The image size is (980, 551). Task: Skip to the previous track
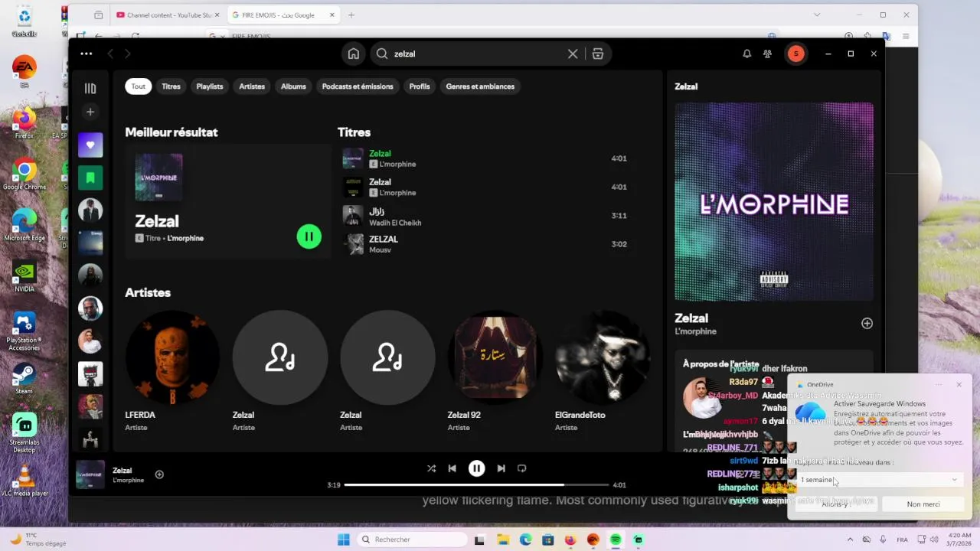pos(452,468)
